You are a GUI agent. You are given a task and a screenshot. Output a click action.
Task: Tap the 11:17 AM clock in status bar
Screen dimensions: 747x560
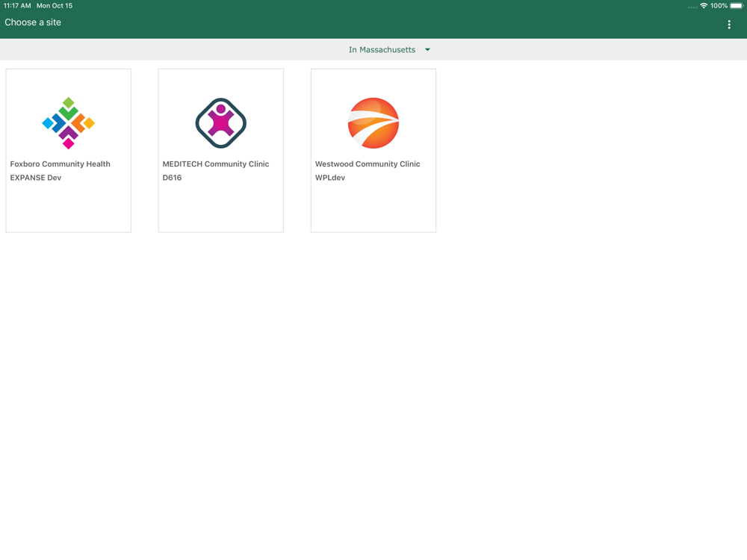[17, 6]
